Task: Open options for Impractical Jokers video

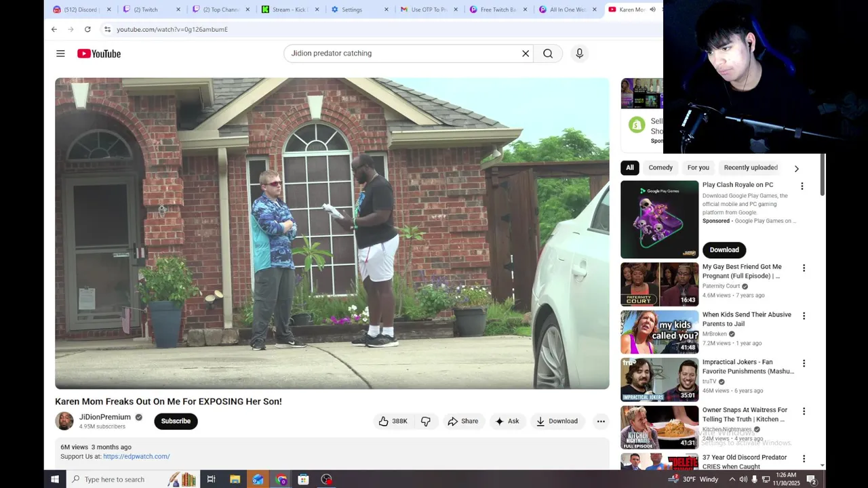Action: coord(804,363)
